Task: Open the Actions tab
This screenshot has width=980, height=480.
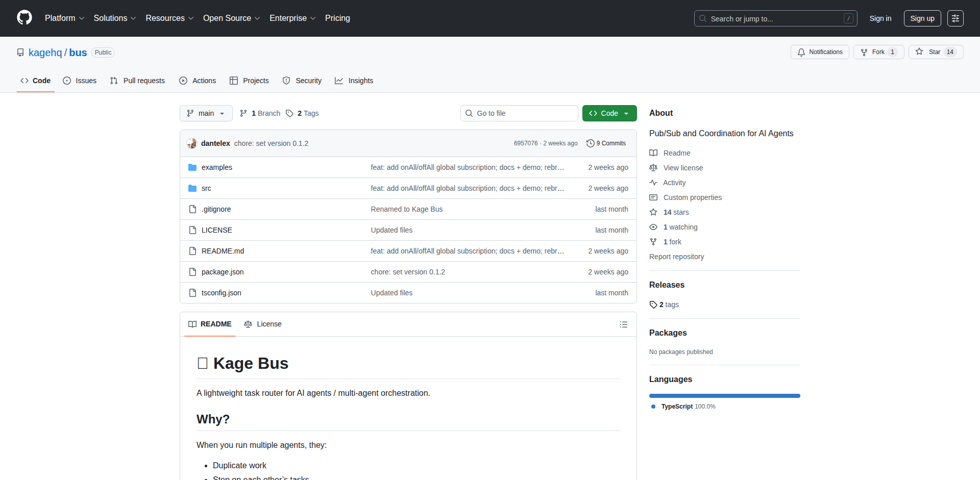Action: pos(198,81)
